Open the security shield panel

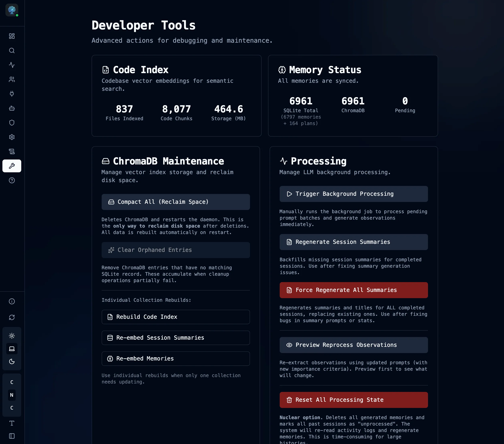pos(12,122)
